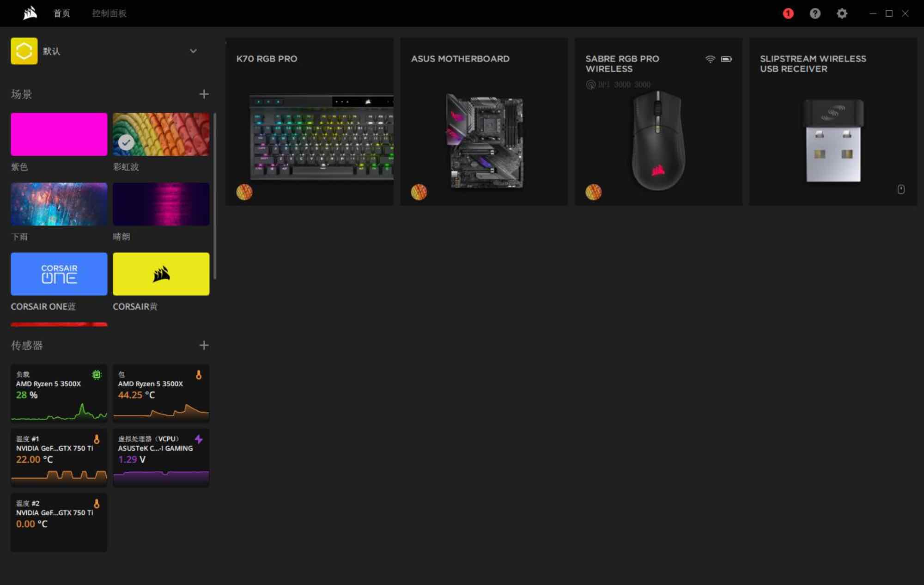
Task: Open the Slipstream USB receiver image
Action: coord(833,141)
